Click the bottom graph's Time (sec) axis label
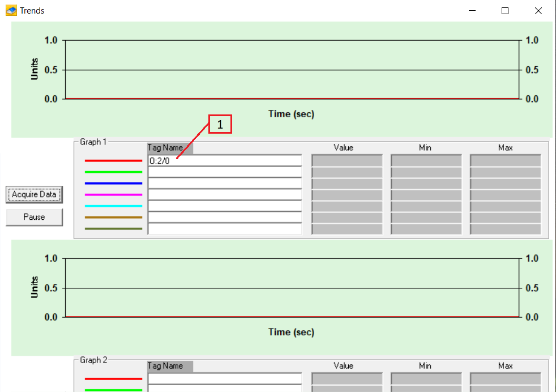The image size is (556, 392). [x=291, y=332]
